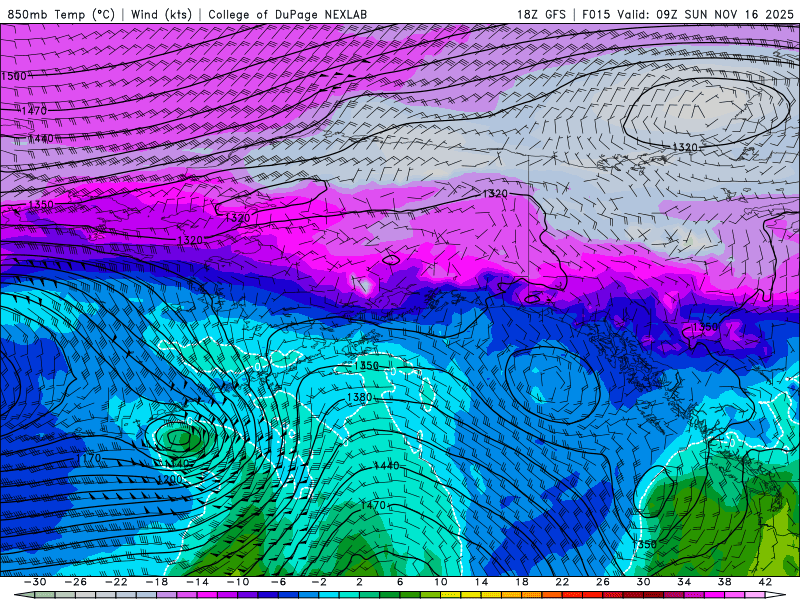
Task: Click the 38 colorbar value
Action: pyautogui.click(x=724, y=582)
